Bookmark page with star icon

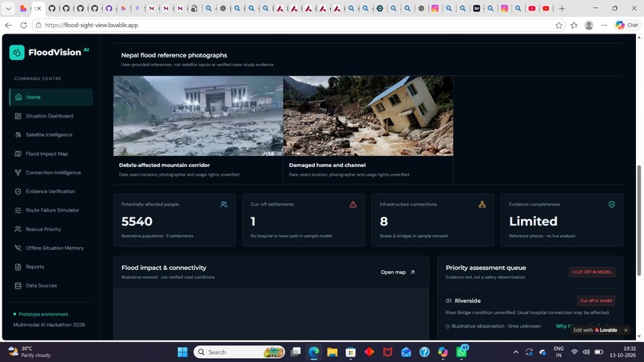point(559,26)
